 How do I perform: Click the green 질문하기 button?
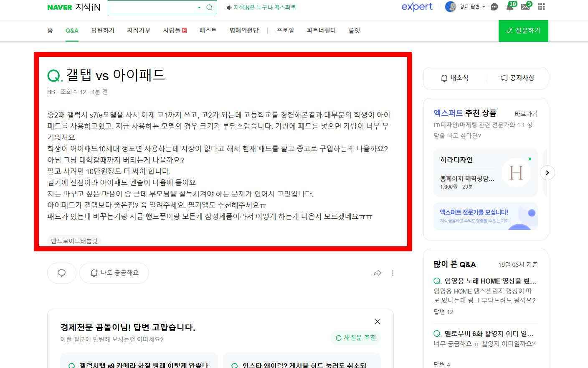coord(523,31)
